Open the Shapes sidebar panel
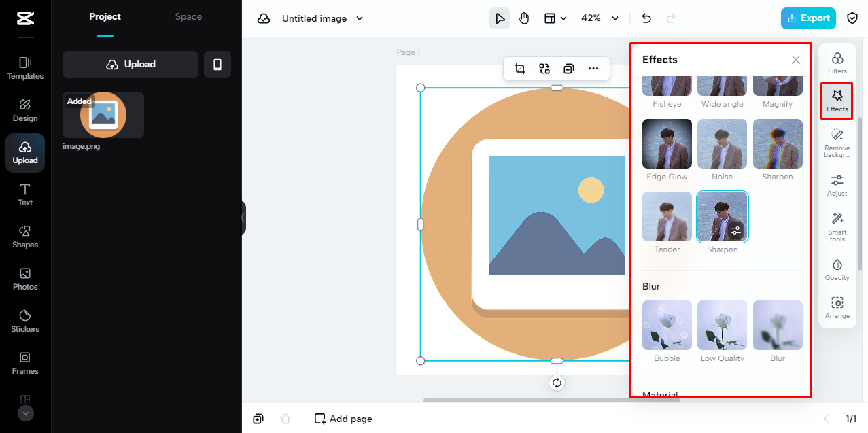 [25, 237]
